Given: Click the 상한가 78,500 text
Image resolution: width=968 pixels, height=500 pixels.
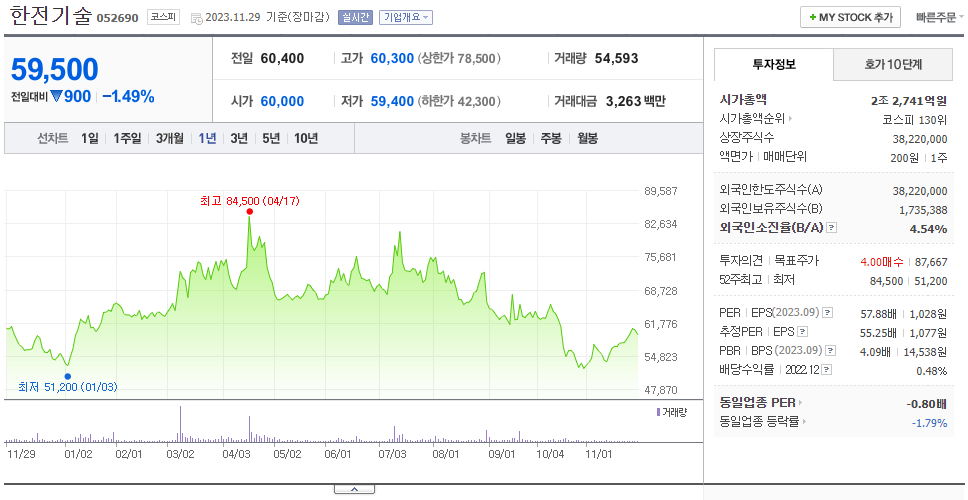Looking at the screenshot, I should pyautogui.click(x=459, y=59).
